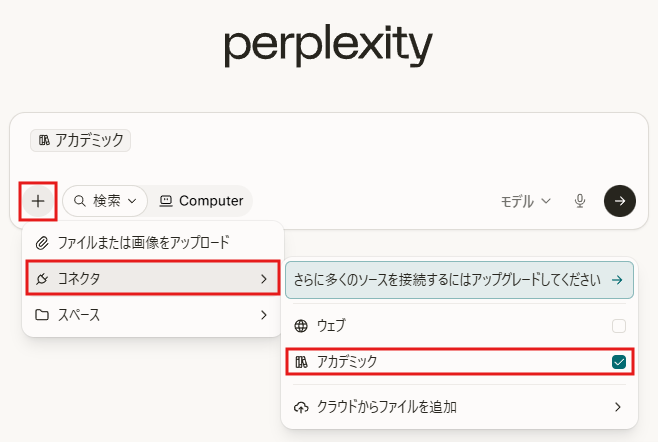Image resolution: width=658 pixels, height=442 pixels.
Task: Uncheck the アカデミック checkbox
Action: pos(619,362)
